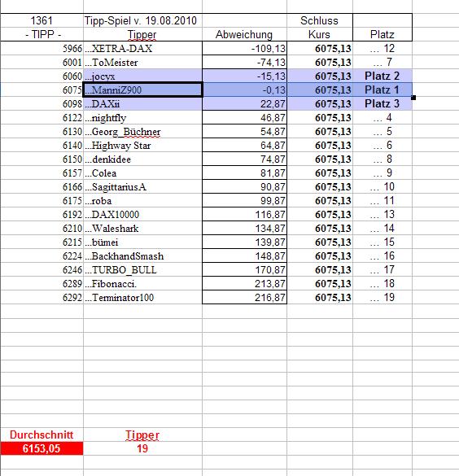
Task: Select the rank cell ... 4
Action: point(382,117)
